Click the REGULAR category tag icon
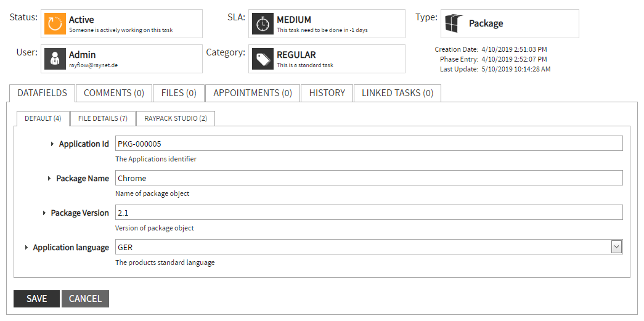The height and width of the screenshot is (321, 644). 263,59
